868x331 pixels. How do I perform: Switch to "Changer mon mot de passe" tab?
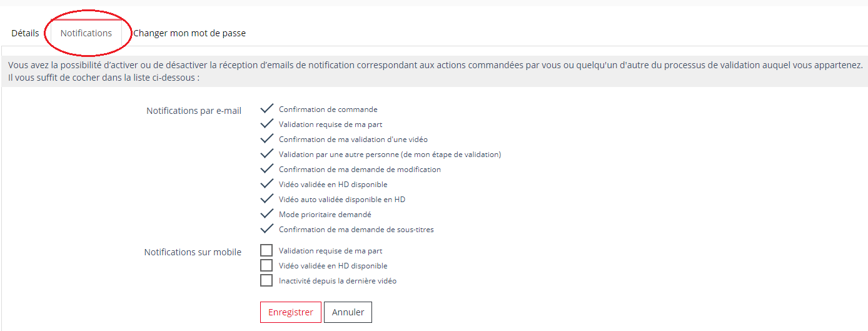[189, 33]
